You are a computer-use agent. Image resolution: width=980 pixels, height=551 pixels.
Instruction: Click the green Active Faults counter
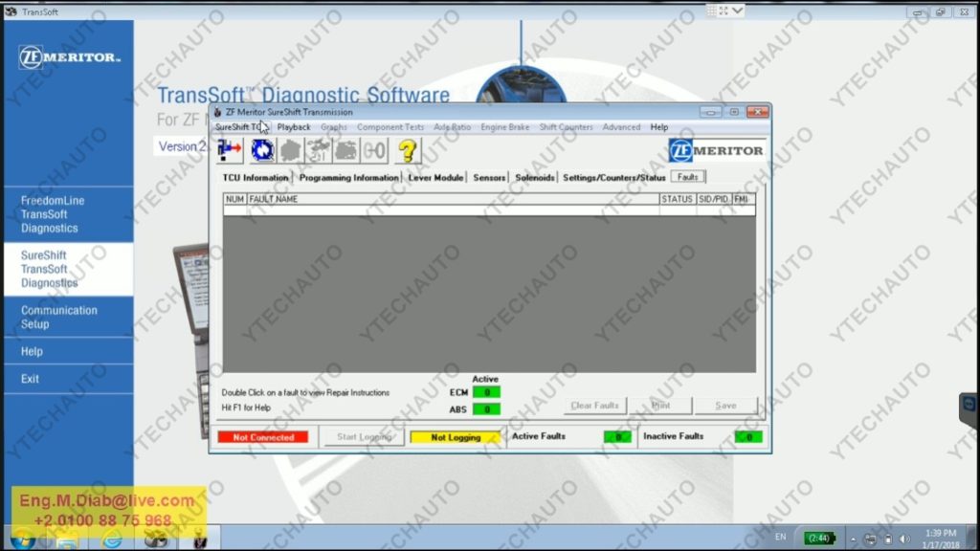pyautogui.click(x=617, y=436)
